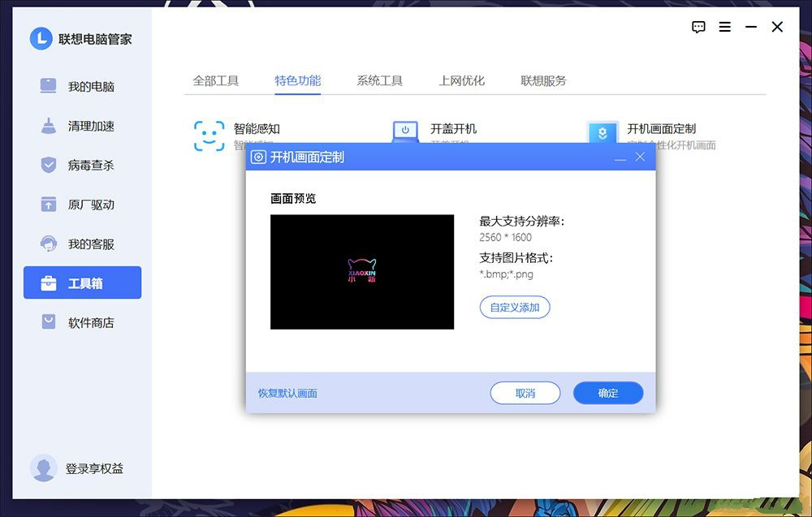Click the 支持图片格式 label
This screenshot has width=812, height=517.
516,258
